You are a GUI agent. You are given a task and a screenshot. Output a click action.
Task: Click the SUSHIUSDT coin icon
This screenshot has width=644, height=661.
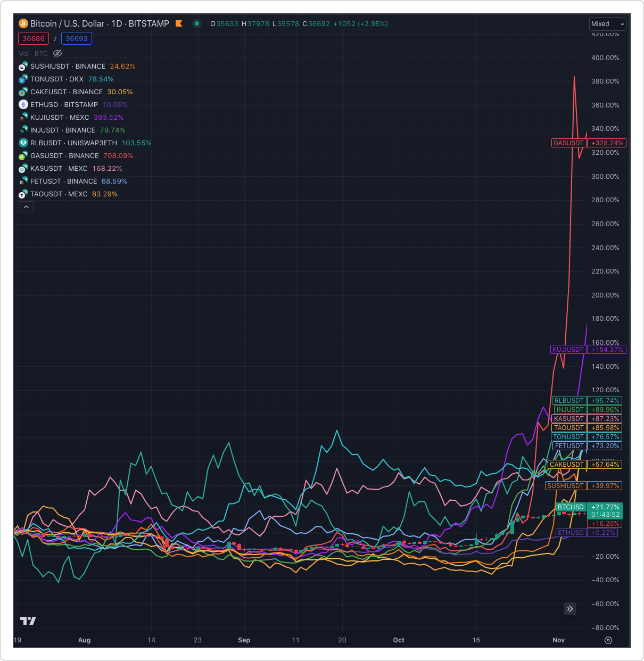23,67
